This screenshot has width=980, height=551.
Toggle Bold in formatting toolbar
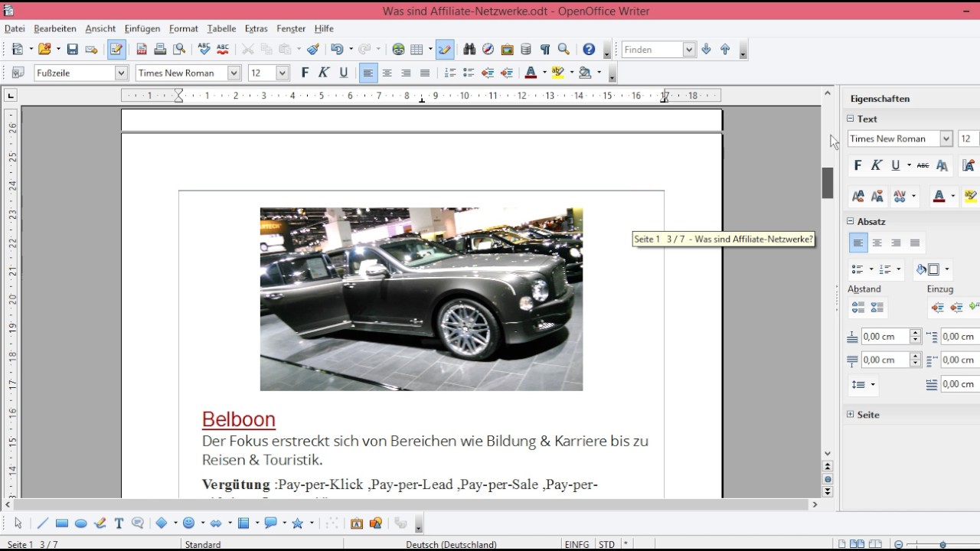tap(305, 73)
